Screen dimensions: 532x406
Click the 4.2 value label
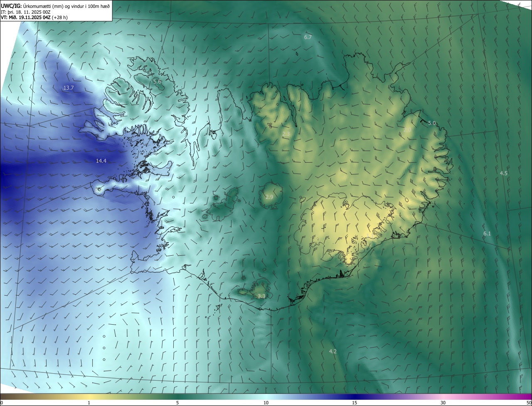(332, 352)
